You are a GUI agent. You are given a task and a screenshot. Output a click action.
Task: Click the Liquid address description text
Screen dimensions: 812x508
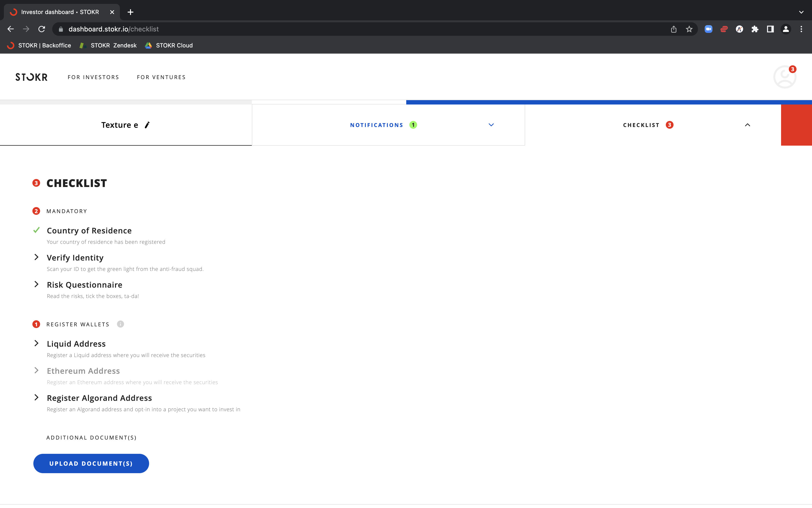coord(126,355)
